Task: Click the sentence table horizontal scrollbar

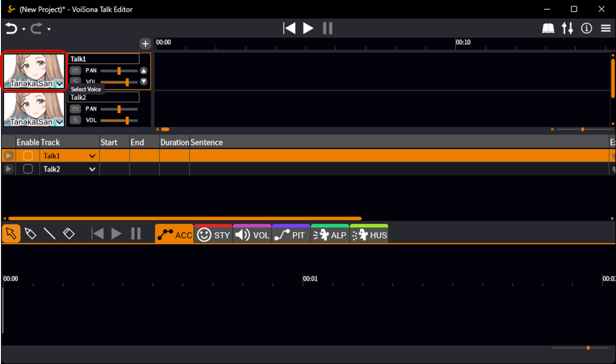Action: click(x=185, y=218)
